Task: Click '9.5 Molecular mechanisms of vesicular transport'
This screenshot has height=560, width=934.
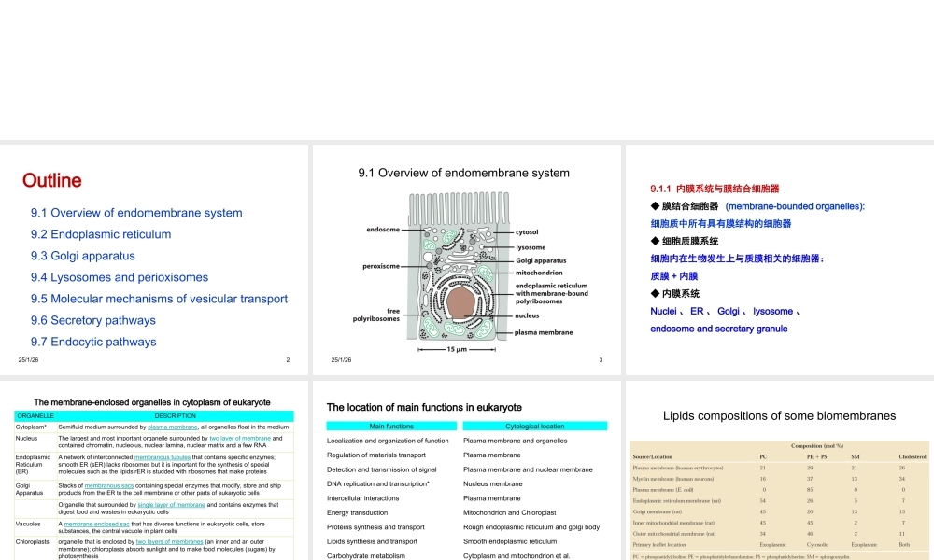Action: (159, 298)
